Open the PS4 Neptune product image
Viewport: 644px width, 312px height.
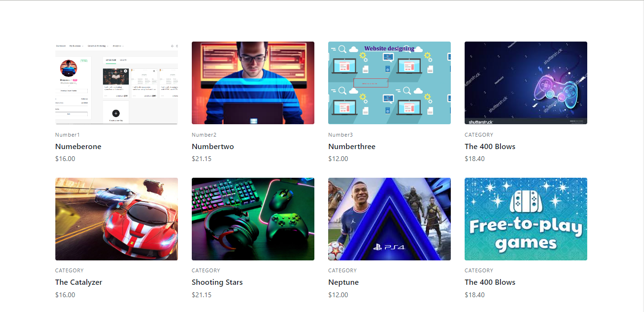[389, 219]
